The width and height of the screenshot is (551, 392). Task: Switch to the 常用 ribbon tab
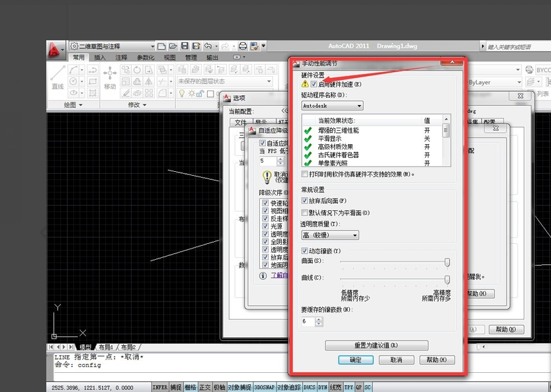[79, 58]
